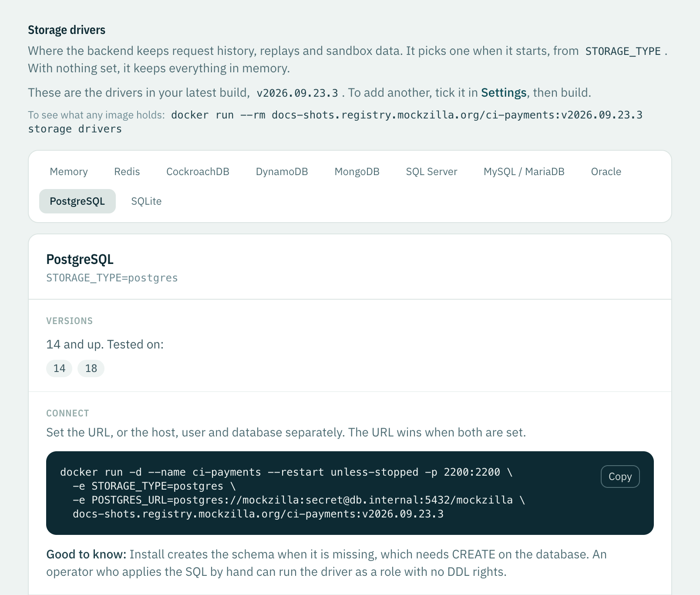Open the CockroachDB tab
Viewport: 700px width, 595px height.
(198, 172)
